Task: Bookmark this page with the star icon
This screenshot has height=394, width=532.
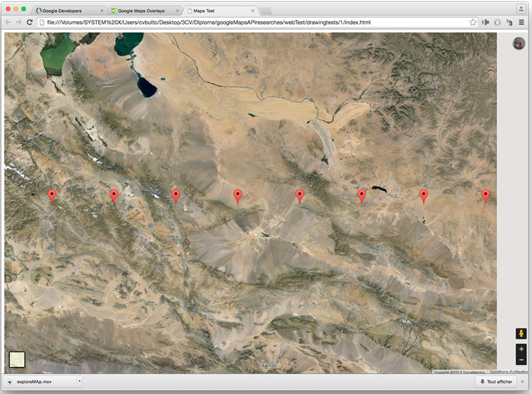Action: click(x=473, y=22)
